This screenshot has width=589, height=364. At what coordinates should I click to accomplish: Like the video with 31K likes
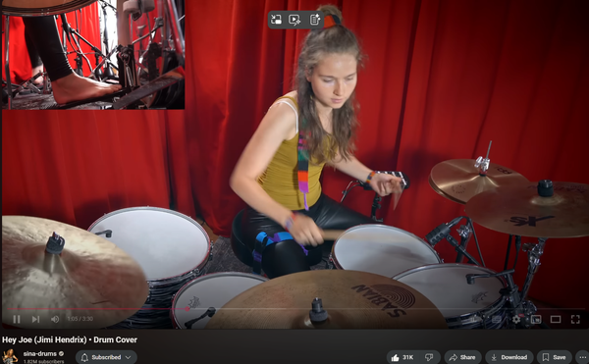pyautogui.click(x=402, y=357)
